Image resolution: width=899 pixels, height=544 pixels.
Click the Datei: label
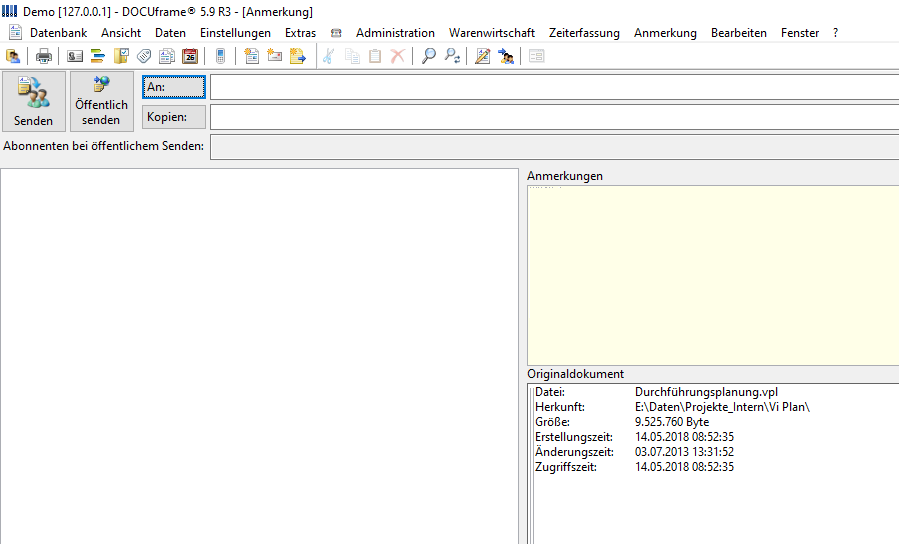[550, 392]
